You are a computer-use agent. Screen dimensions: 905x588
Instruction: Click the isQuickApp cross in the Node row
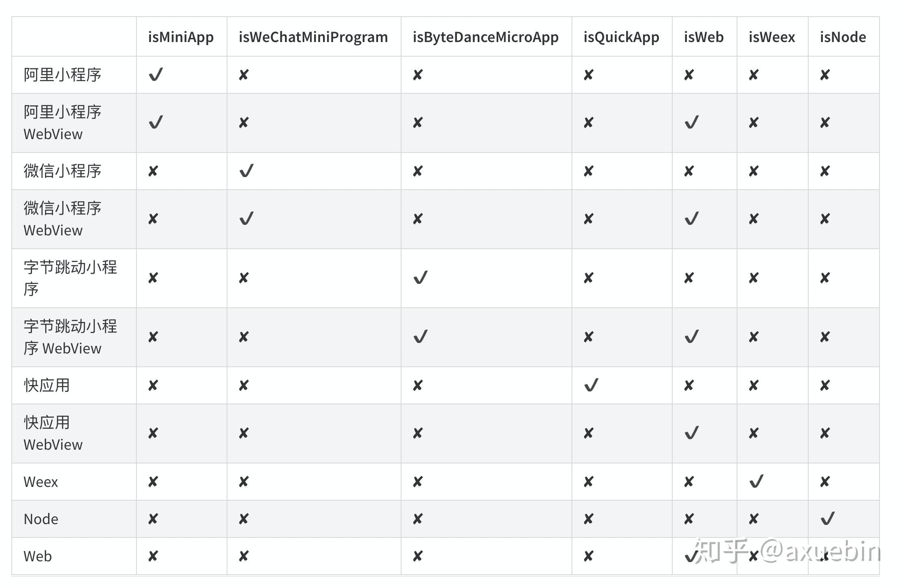(588, 519)
